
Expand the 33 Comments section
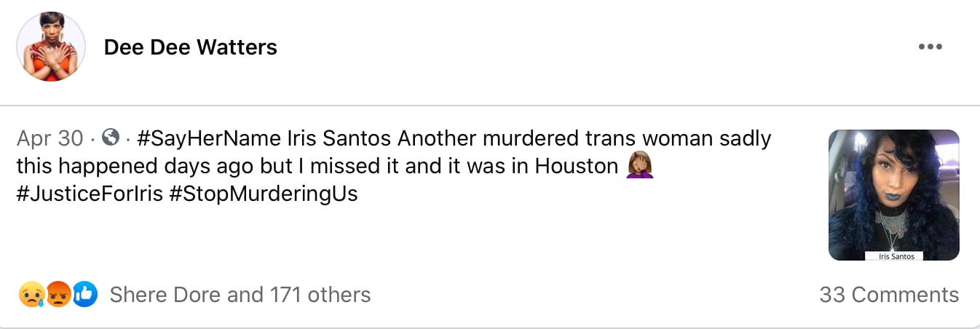coord(888,295)
